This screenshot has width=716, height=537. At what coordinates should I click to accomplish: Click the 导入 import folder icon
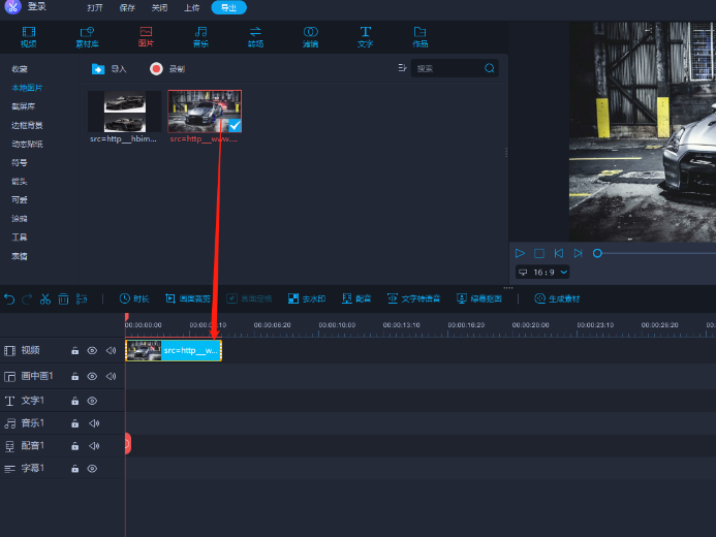click(98, 69)
